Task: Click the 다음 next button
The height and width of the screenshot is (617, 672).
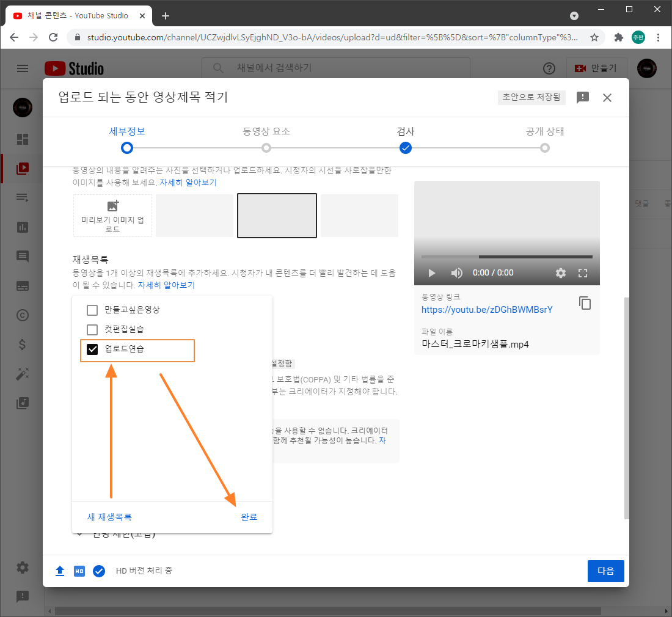Action: pyautogui.click(x=605, y=571)
